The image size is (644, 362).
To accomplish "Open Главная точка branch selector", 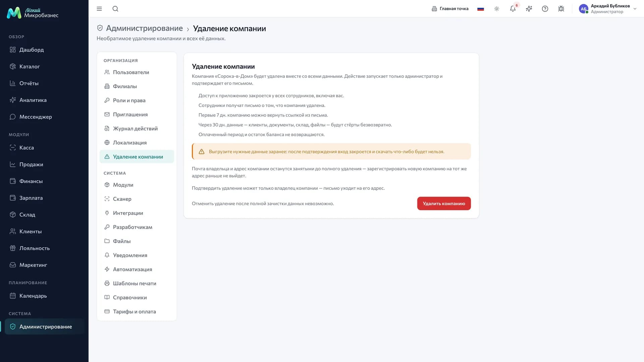I will pyautogui.click(x=450, y=9).
